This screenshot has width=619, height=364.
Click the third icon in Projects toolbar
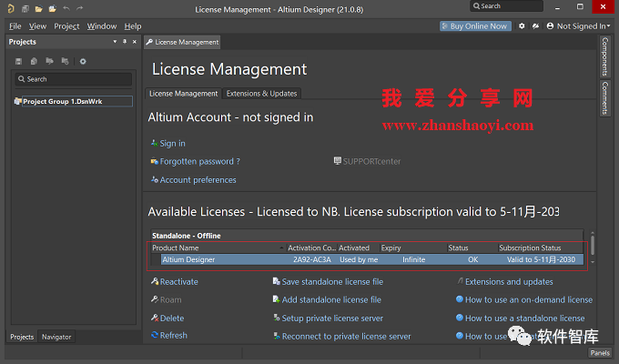tap(49, 61)
